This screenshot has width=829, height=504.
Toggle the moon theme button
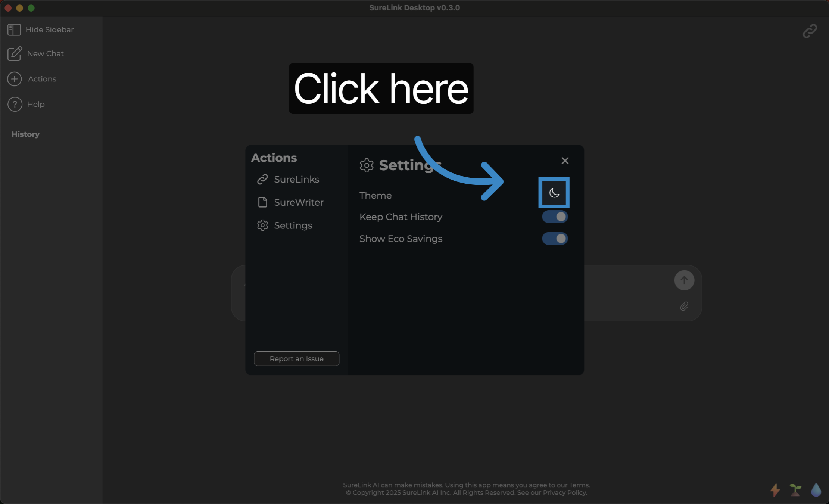[554, 193]
